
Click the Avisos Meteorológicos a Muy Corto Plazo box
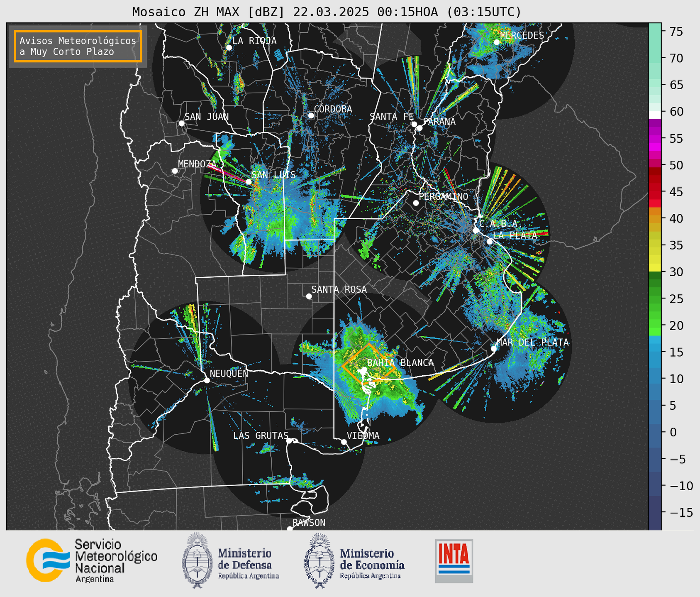(x=78, y=46)
